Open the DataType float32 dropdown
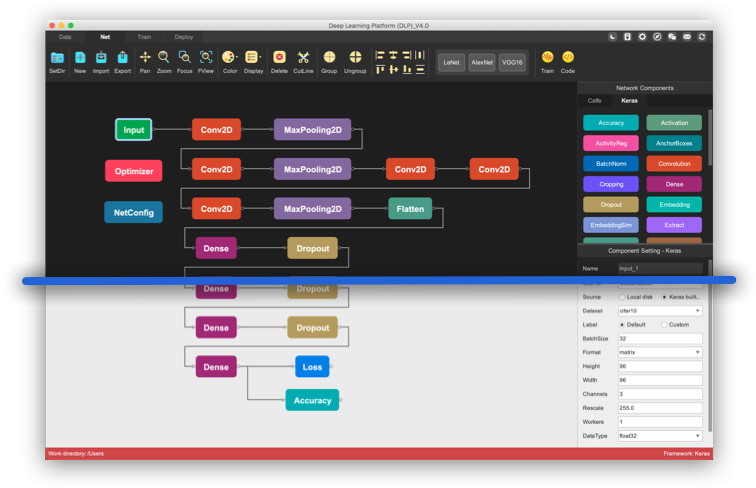756x488 pixels. [660, 436]
